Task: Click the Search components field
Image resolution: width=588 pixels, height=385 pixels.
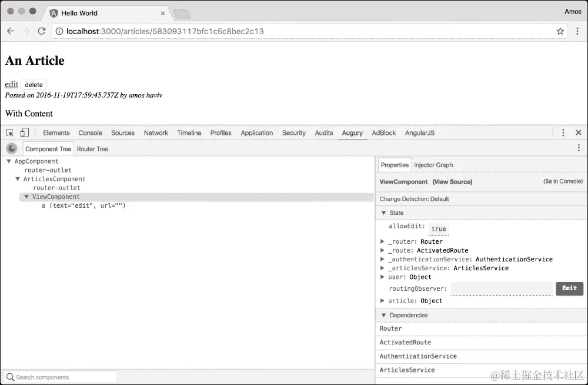Action: [61, 377]
